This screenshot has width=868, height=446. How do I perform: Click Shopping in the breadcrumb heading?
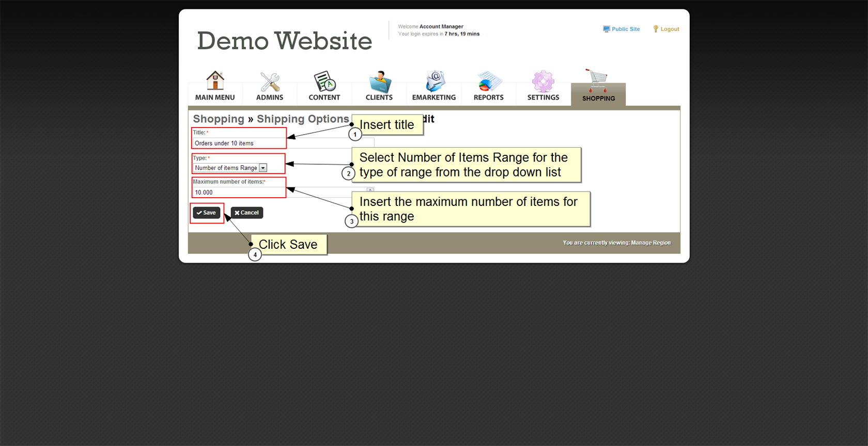pos(218,119)
